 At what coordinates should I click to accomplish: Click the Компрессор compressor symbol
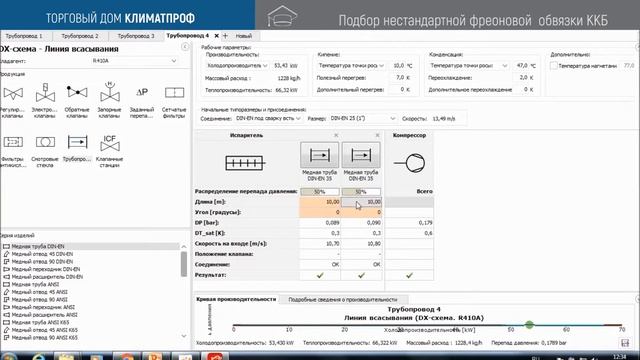pyautogui.click(x=409, y=163)
